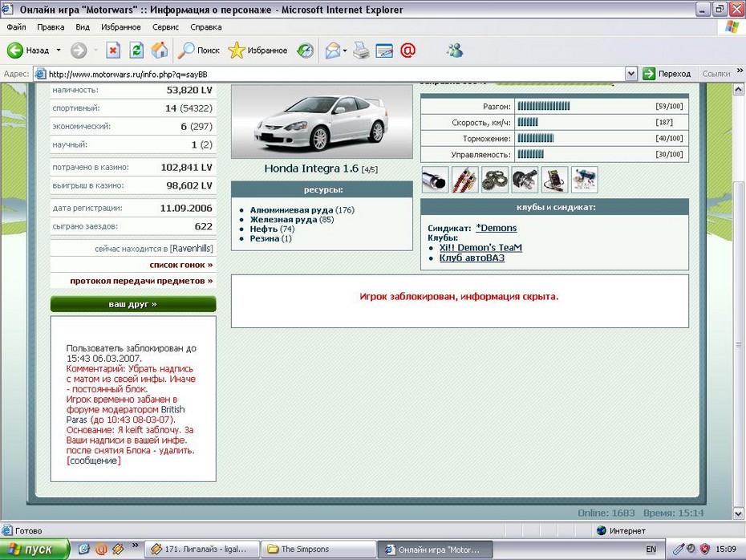746x560 pixels.
Task: Click the gears transmission upgrade icon
Action: [495, 180]
